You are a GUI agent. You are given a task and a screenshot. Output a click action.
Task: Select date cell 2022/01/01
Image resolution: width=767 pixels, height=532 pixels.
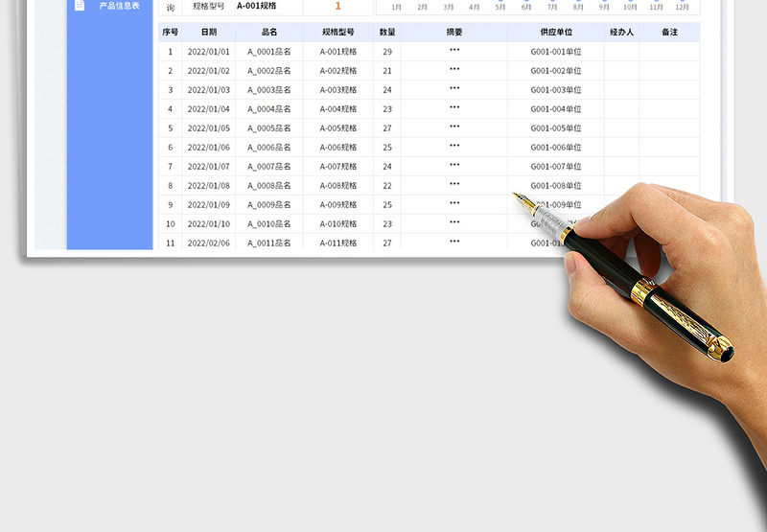point(209,52)
